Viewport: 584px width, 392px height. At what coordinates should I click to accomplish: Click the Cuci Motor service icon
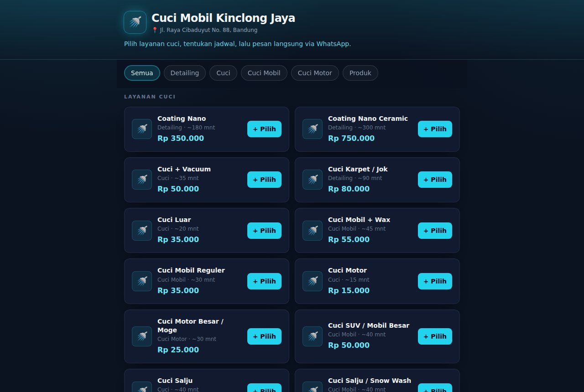(x=313, y=281)
